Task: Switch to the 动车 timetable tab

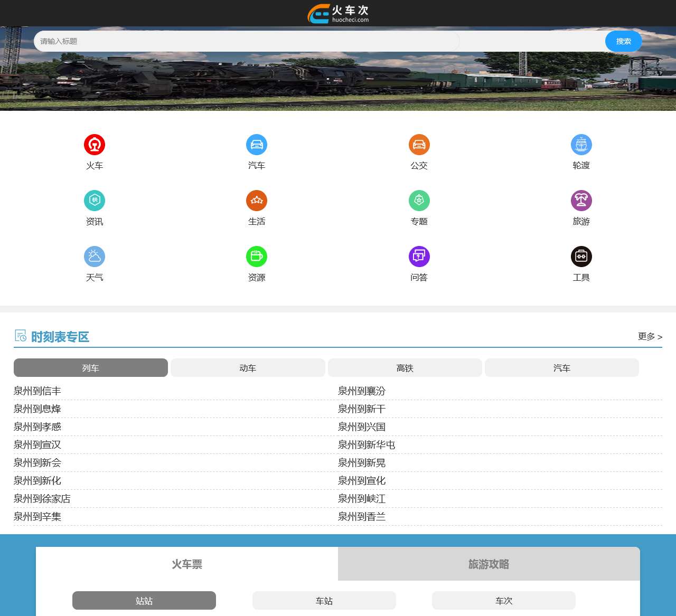Action: pyautogui.click(x=248, y=368)
